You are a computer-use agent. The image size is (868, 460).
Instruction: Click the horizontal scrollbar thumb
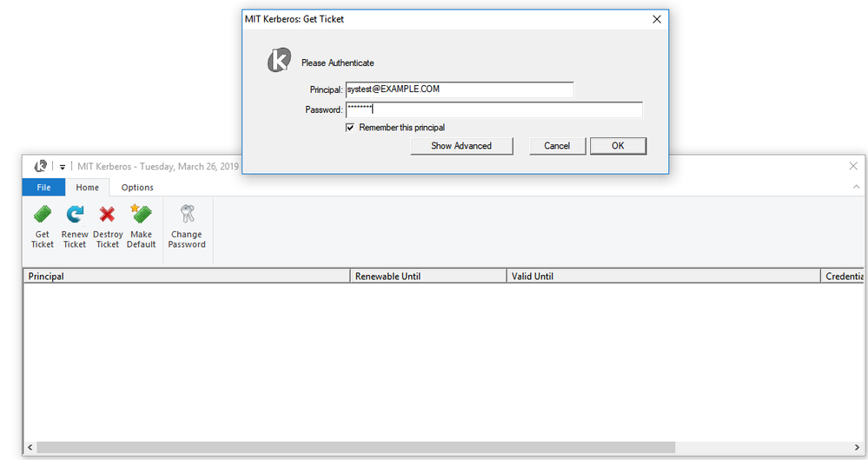coord(356,447)
